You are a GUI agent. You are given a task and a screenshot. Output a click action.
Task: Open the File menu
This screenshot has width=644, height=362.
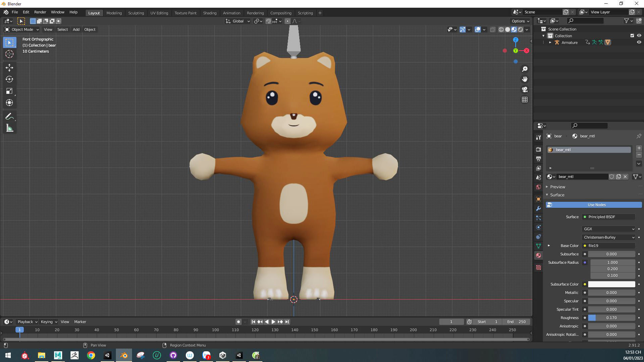pos(15,12)
